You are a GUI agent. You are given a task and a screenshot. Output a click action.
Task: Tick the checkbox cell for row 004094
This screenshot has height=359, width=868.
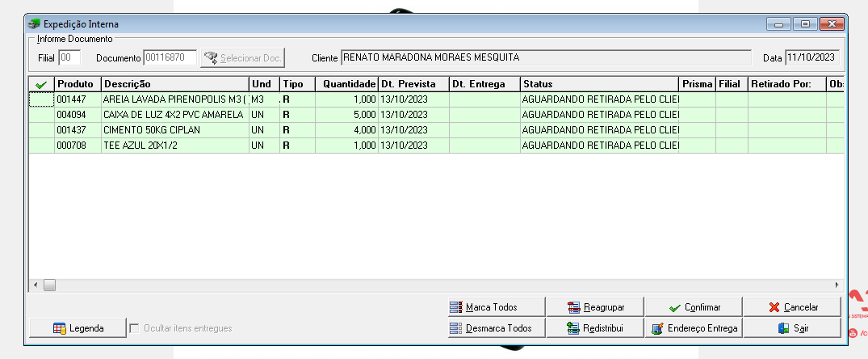(x=41, y=115)
